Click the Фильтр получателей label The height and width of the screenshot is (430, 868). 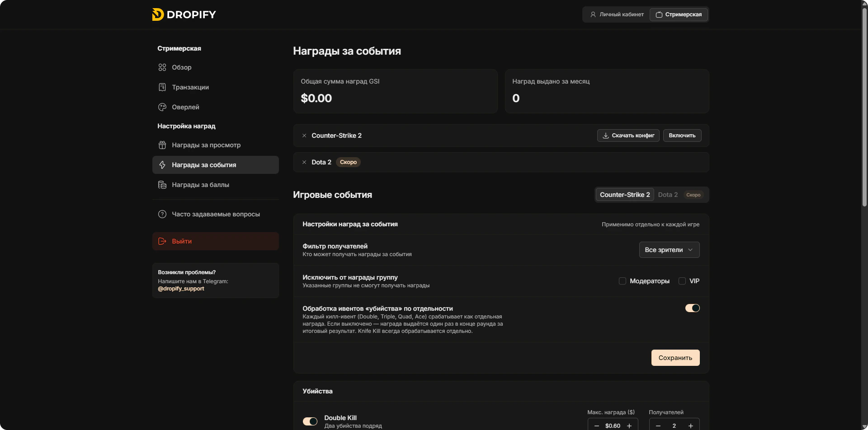335,246
